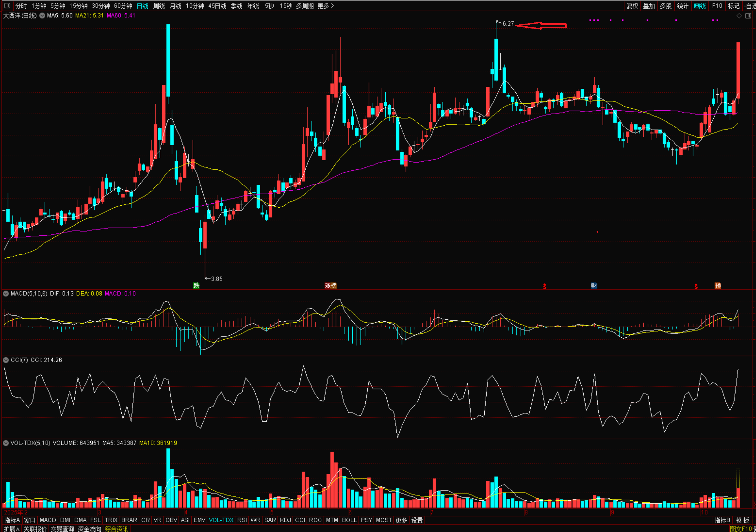Viewport: 756px width, 532px height.
Task: Click the 复权 adjustment button
Action: [x=632, y=6]
